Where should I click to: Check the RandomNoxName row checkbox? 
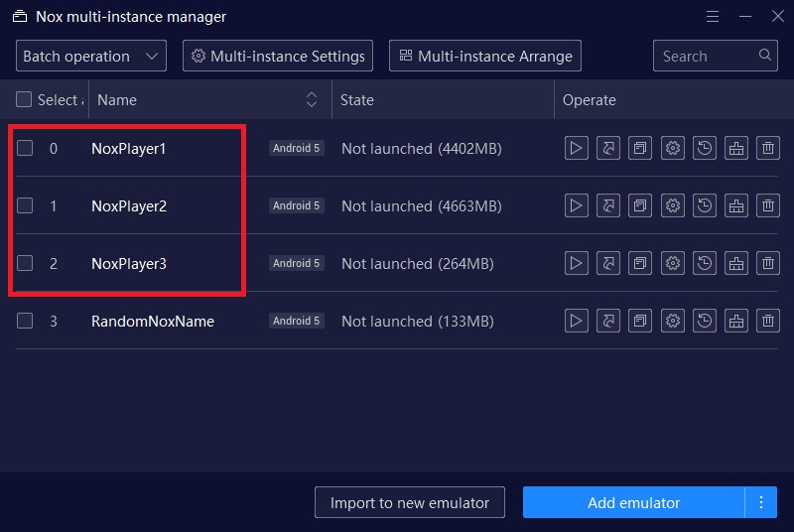25,322
